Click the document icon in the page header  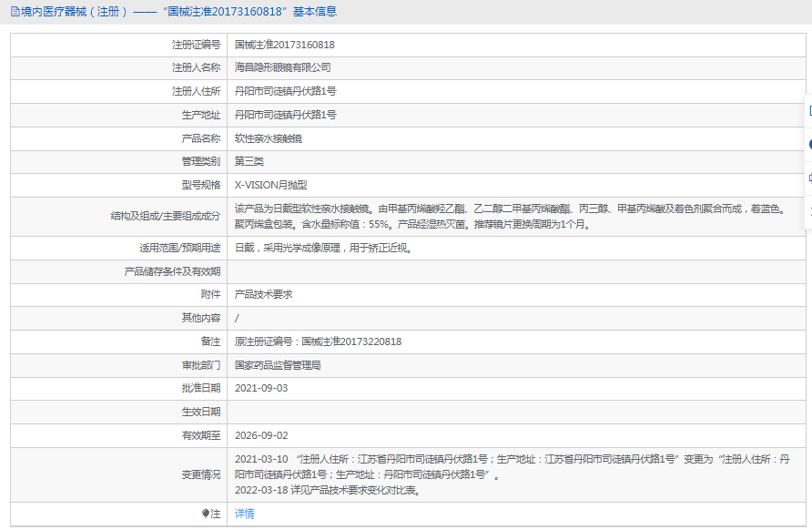point(13,12)
